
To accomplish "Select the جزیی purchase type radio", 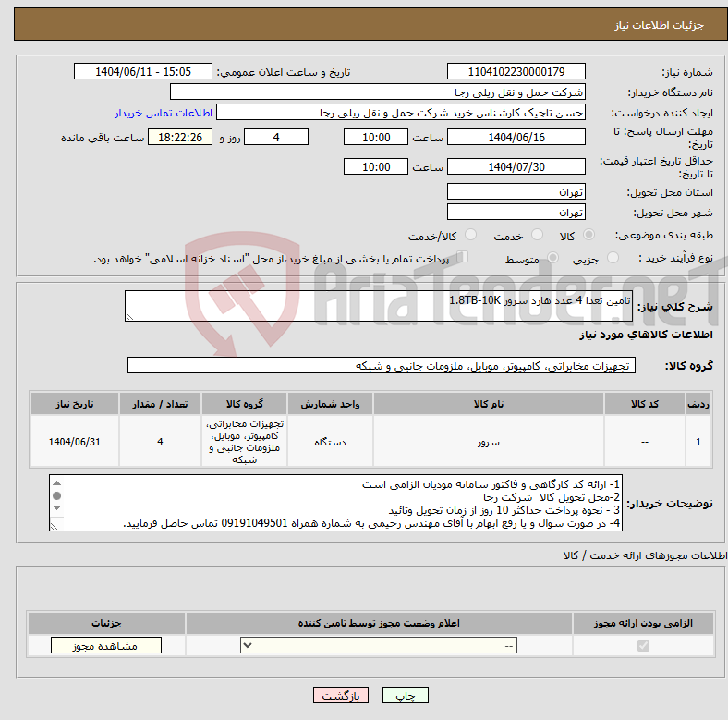I will point(613,257).
